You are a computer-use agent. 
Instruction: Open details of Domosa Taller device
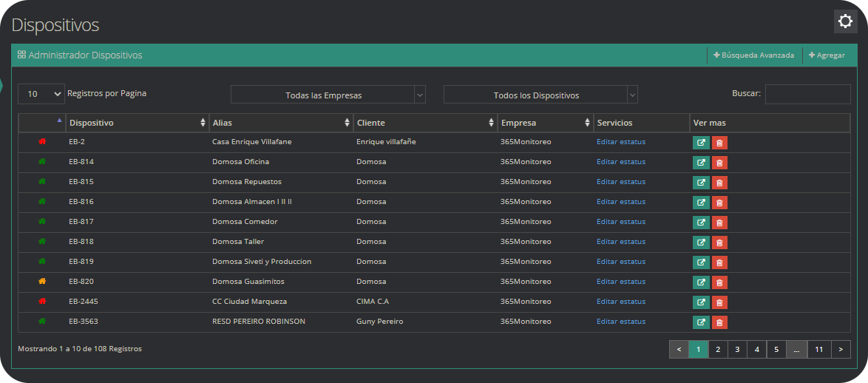coord(701,243)
